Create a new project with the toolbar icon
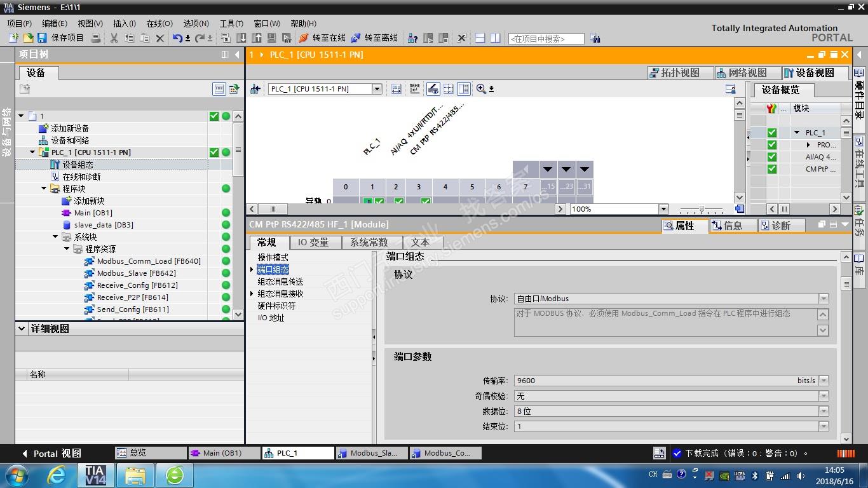The width and height of the screenshot is (868, 488). 14,38
